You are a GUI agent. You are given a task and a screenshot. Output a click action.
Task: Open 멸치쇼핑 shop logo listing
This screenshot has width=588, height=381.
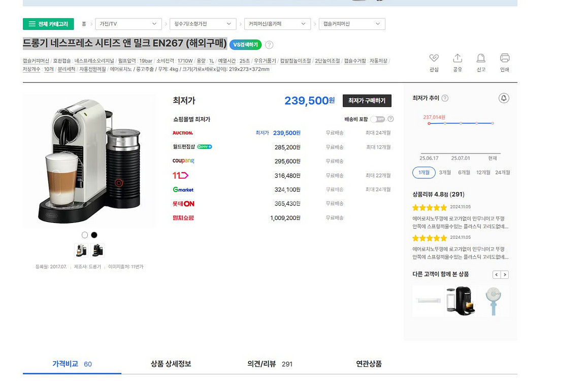point(183,217)
